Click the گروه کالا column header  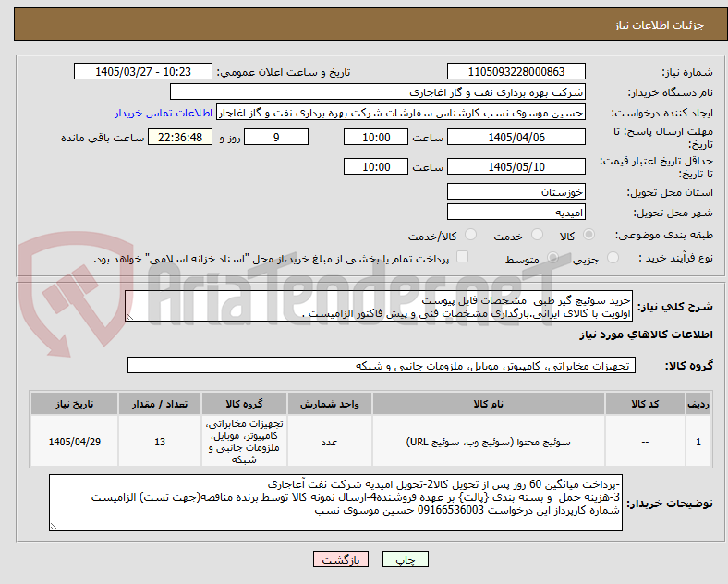(x=244, y=404)
